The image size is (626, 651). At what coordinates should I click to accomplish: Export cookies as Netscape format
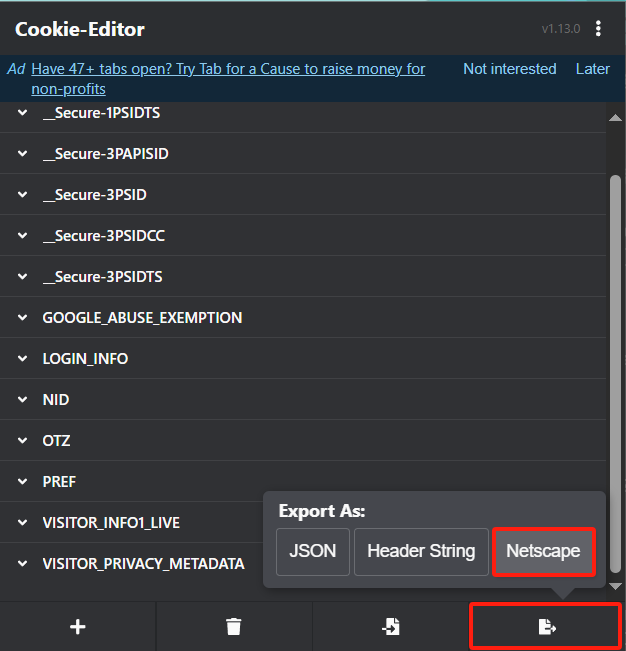click(x=543, y=551)
